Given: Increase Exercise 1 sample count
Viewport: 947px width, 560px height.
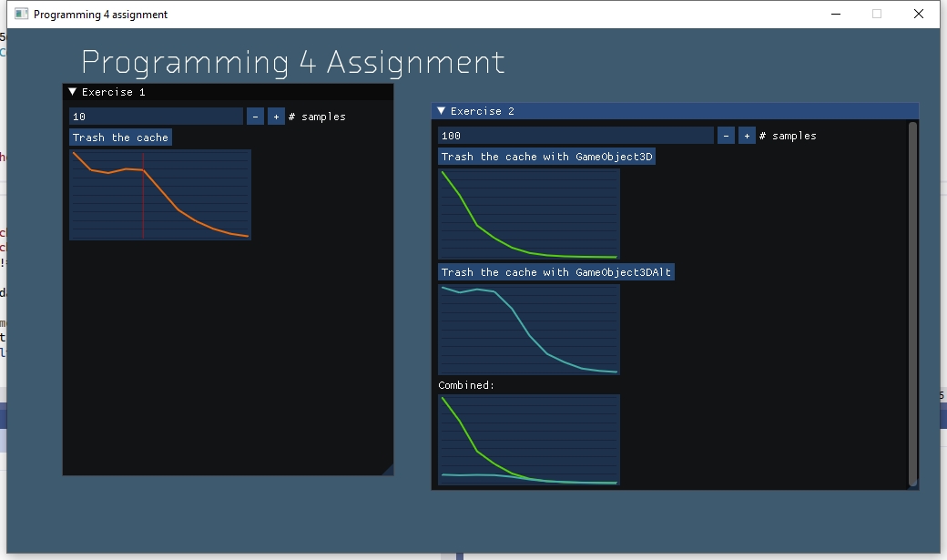Looking at the screenshot, I should click(276, 117).
